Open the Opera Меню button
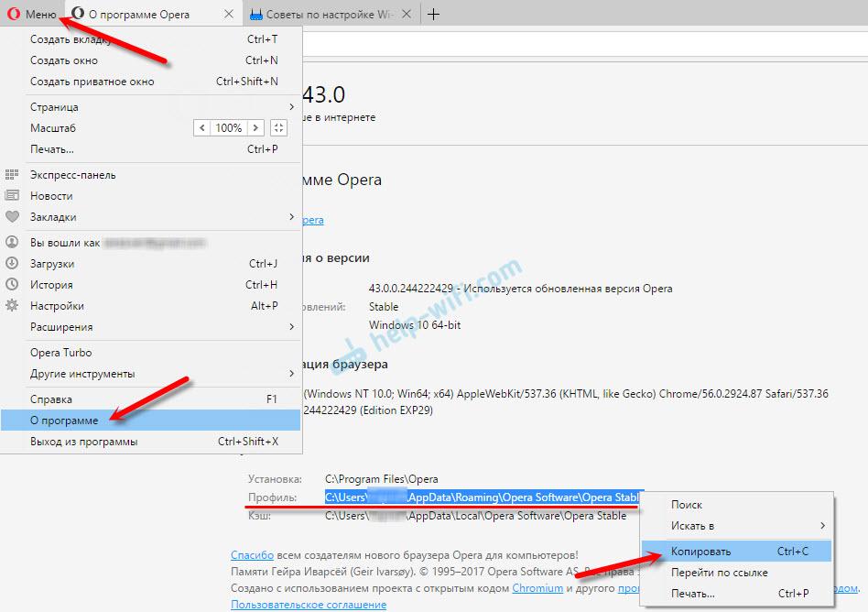Viewport: 868px width, 612px height. click(32, 15)
